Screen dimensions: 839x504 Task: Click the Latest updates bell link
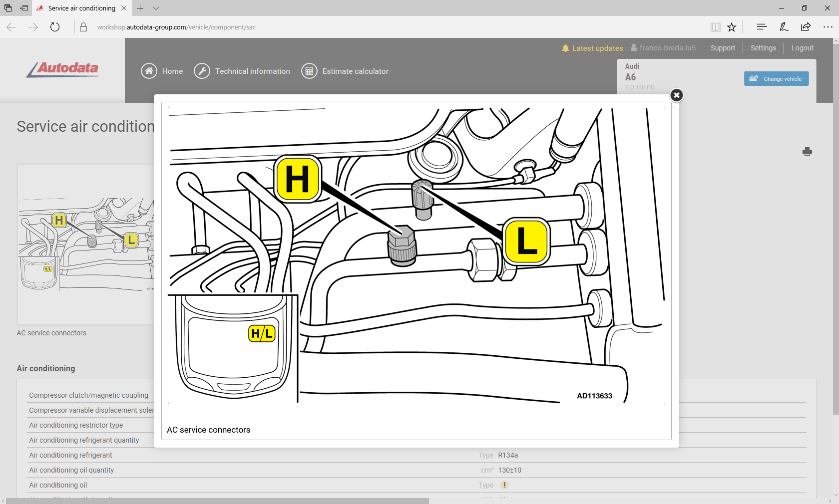pyautogui.click(x=592, y=48)
